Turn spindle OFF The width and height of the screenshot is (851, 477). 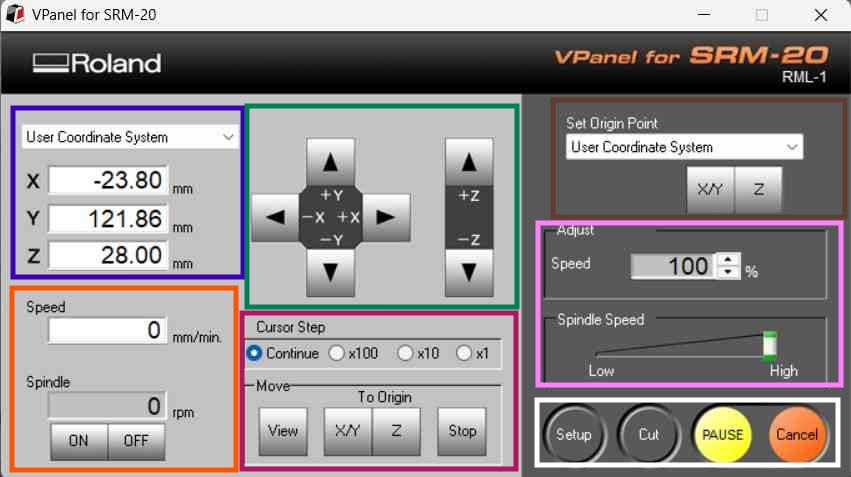point(136,441)
